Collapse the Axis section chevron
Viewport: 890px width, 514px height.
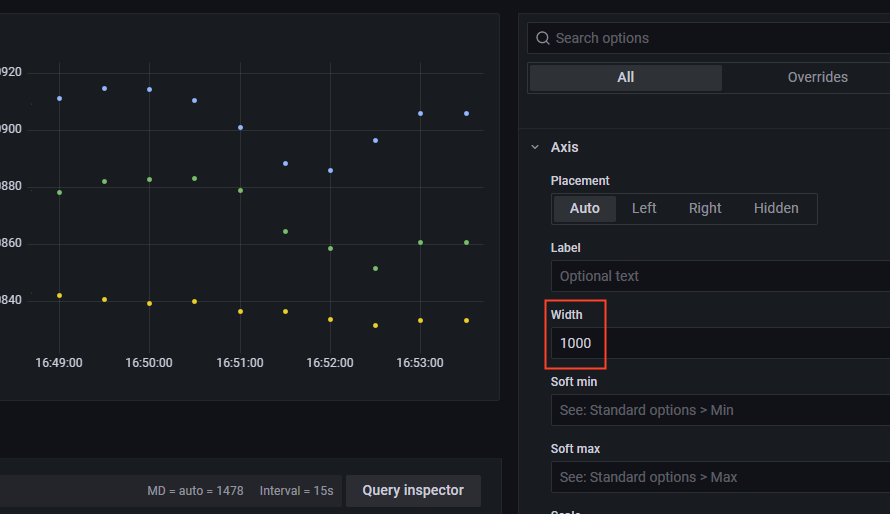point(535,147)
